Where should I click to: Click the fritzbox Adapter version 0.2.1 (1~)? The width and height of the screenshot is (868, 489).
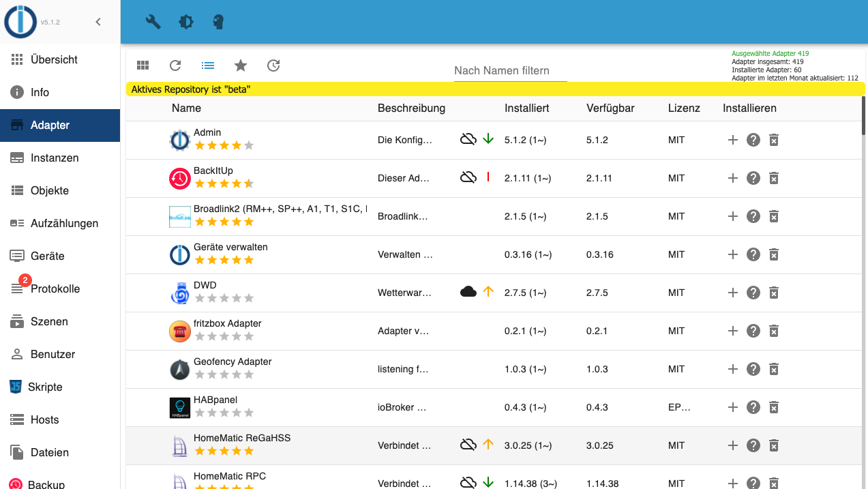[525, 331]
